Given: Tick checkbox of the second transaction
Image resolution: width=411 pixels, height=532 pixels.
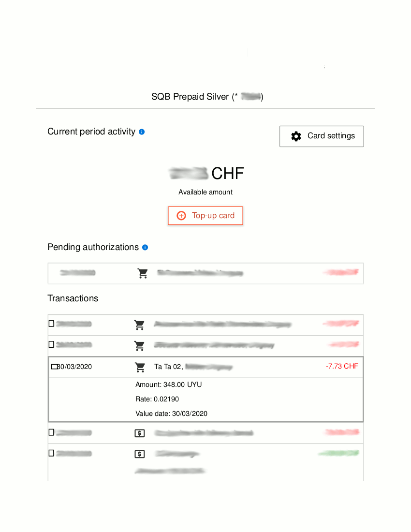Looking at the screenshot, I should click(x=51, y=344).
